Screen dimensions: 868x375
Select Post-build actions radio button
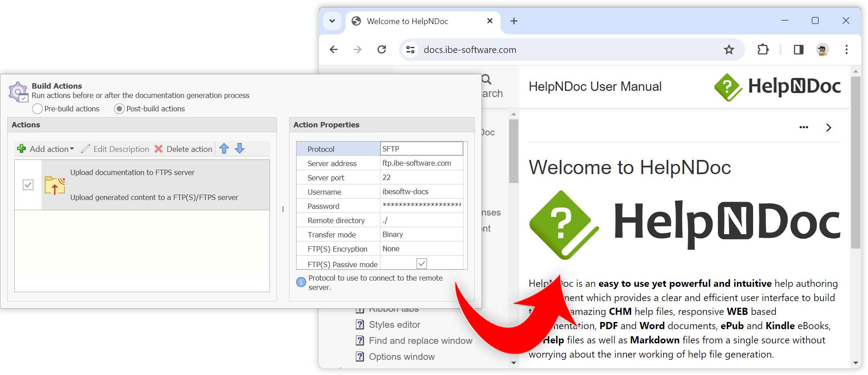(119, 109)
